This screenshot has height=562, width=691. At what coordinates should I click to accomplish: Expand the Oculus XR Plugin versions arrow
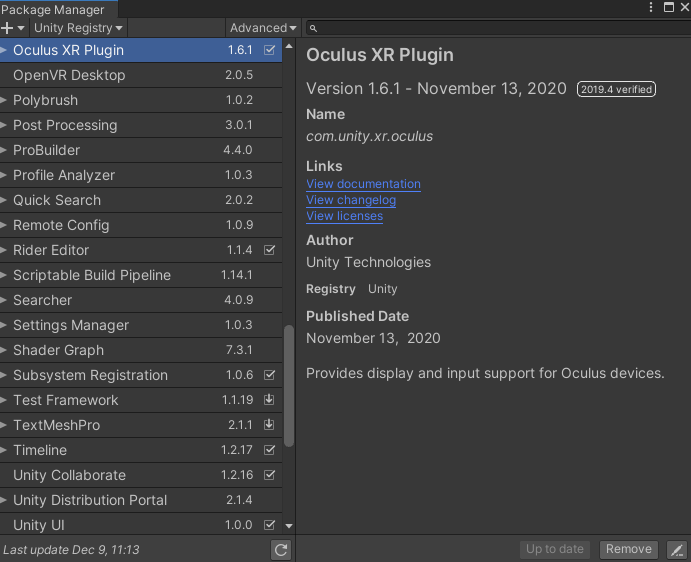tap(4, 50)
